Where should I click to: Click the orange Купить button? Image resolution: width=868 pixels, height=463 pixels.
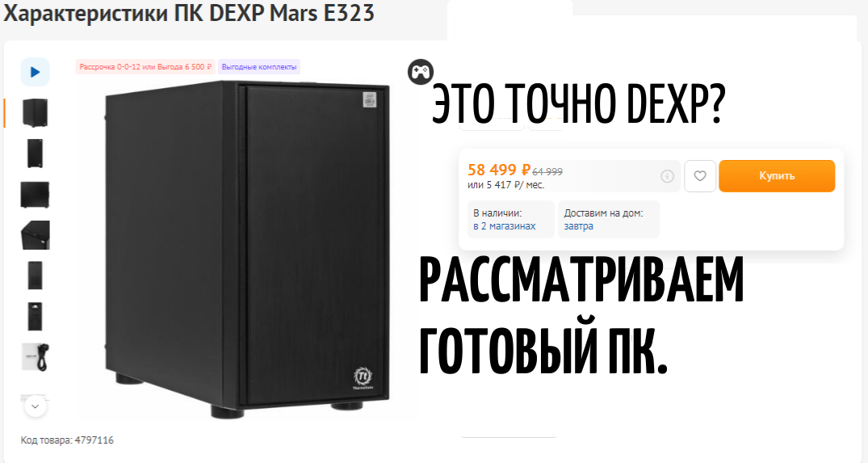777,176
